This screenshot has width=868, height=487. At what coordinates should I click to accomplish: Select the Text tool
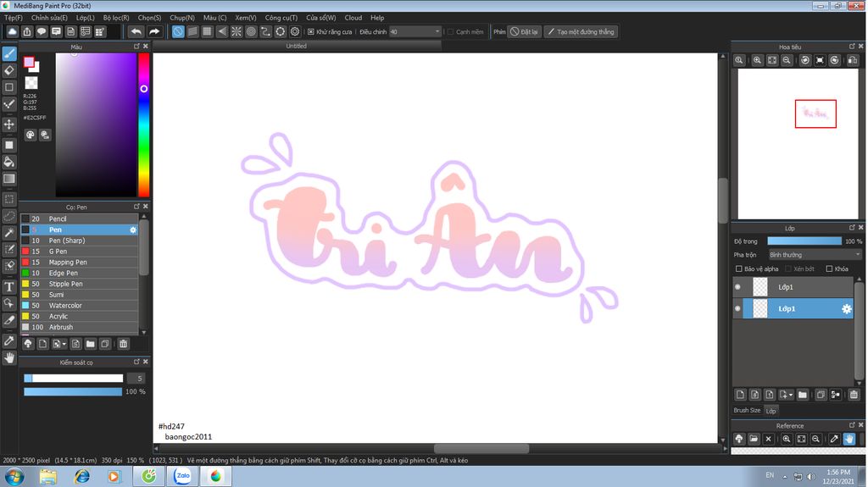tap(9, 286)
